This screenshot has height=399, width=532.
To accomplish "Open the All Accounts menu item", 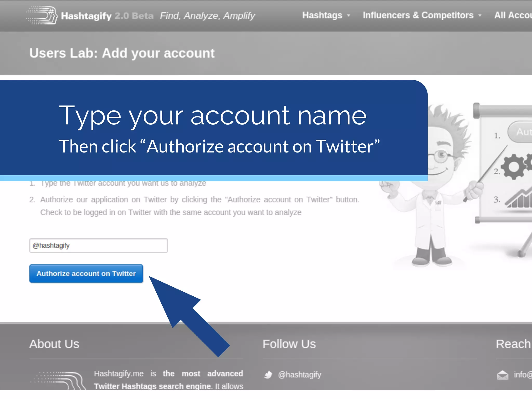I will [513, 15].
